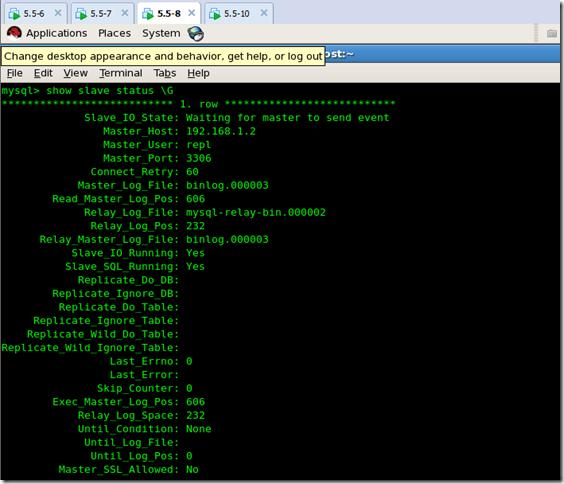Open the terminal Edit menu
The width and height of the screenshot is (564, 484).
coord(43,73)
